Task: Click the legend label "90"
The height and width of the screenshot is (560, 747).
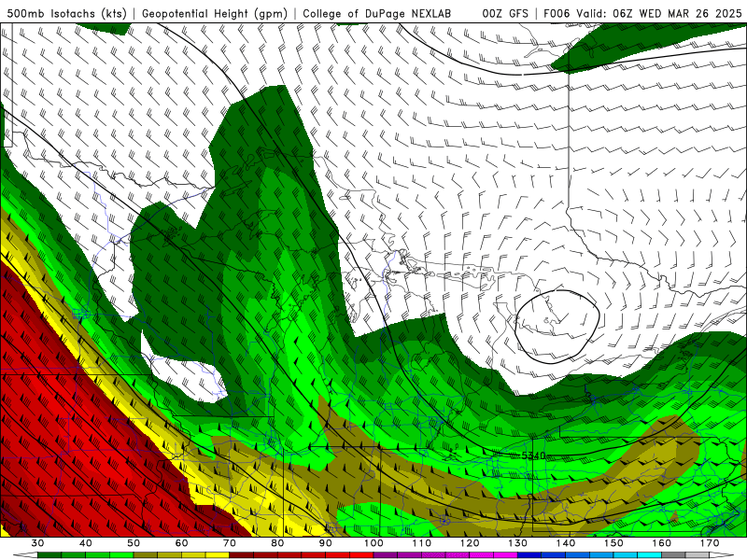Action: pos(326,543)
